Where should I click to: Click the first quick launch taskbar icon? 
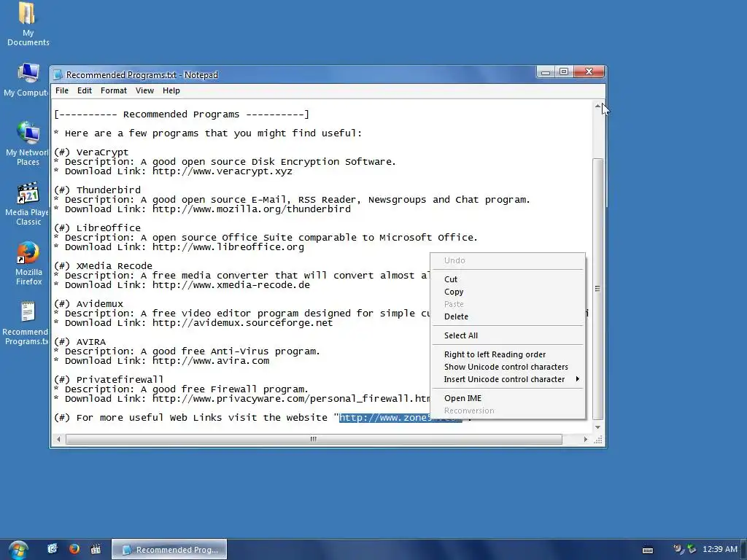(53, 549)
